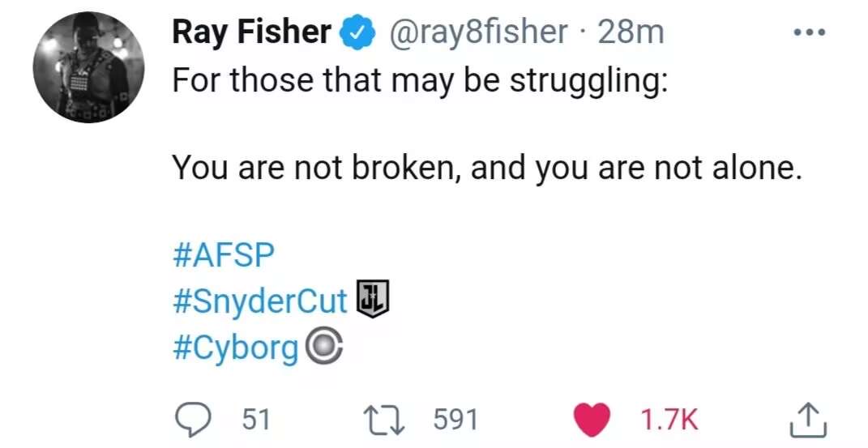The width and height of the screenshot is (868, 448).
Task: Unlike the tweet via the red heart
Action: 592,419
